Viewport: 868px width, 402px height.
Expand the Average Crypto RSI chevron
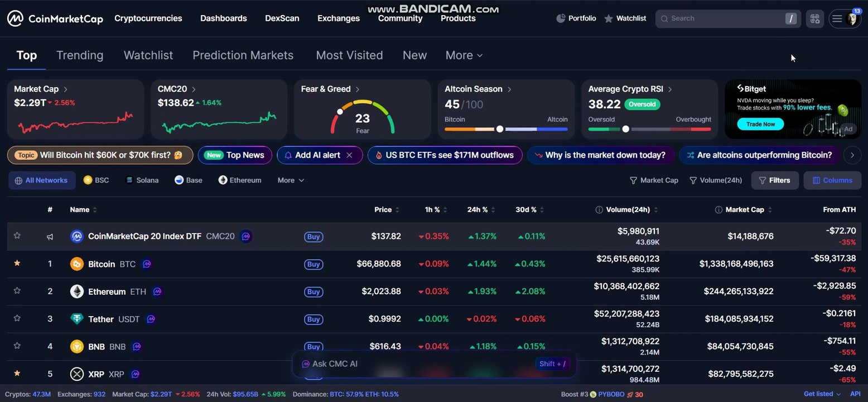click(x=670, y=89)
